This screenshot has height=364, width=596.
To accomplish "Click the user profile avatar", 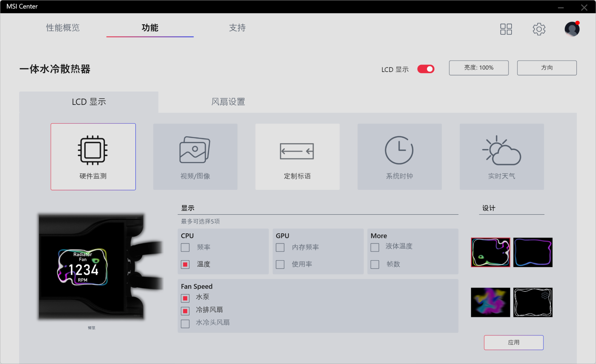I will point(572,29).
